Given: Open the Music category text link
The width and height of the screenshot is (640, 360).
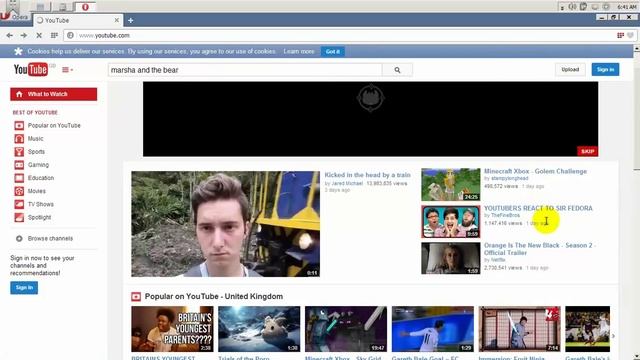Looking at the screenshot, I should [36, 138].
